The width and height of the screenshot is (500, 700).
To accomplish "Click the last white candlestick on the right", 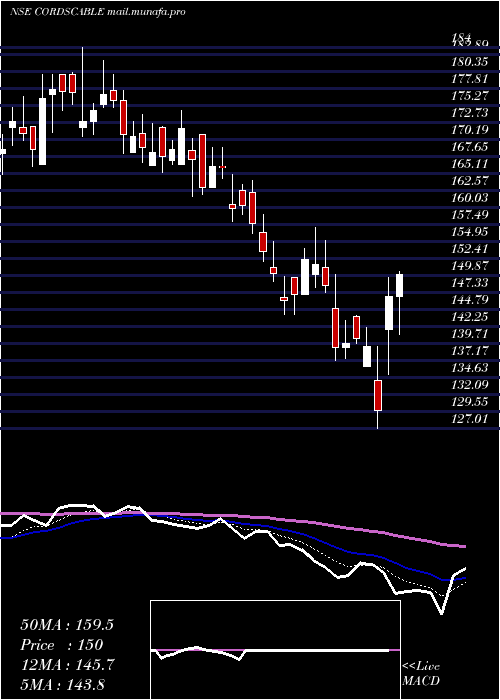I will point(399,285).
